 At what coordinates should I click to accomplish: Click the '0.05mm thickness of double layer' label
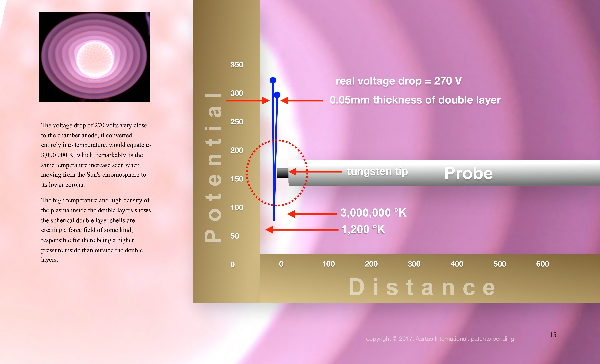tap(415, 100)
